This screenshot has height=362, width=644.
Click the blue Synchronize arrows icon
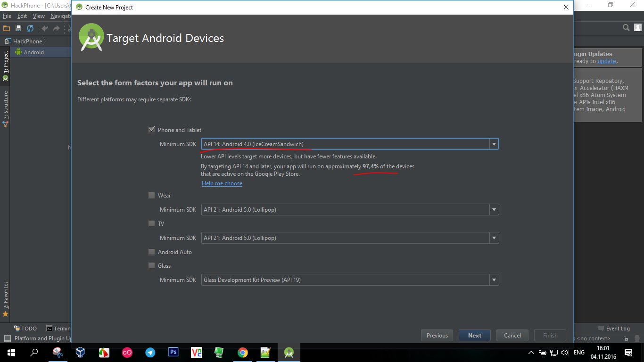pyautogui.click(x=30, y=28)
